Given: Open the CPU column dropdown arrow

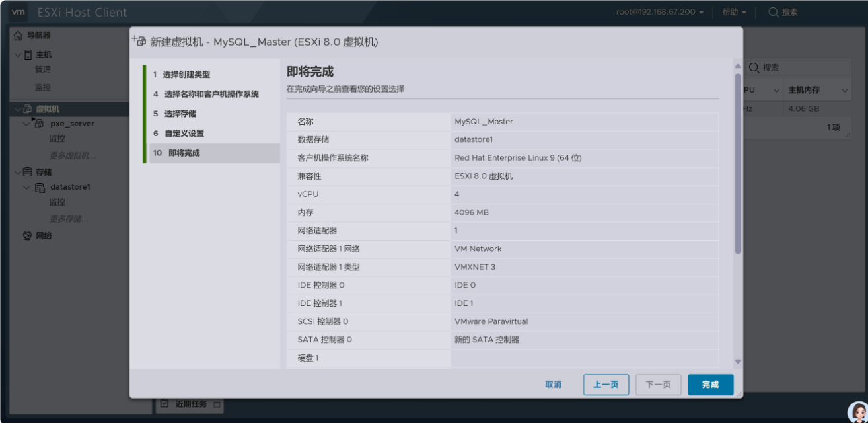Looking at the screenshot, I should [776, 90].
